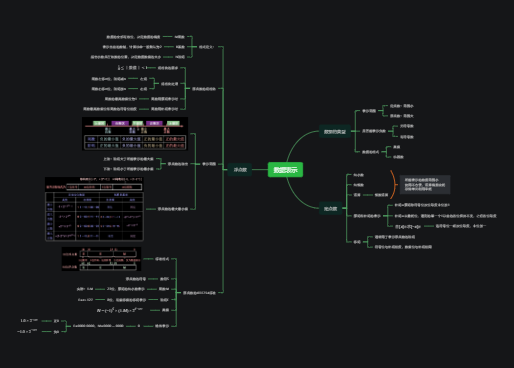Select the Emin 127 leaf node

pos(85,300)
